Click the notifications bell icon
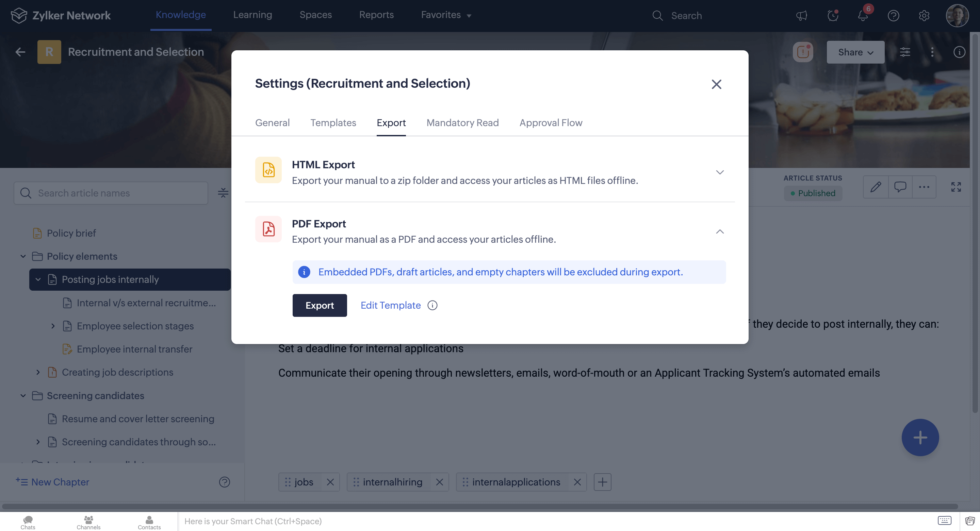 [863, 16]
